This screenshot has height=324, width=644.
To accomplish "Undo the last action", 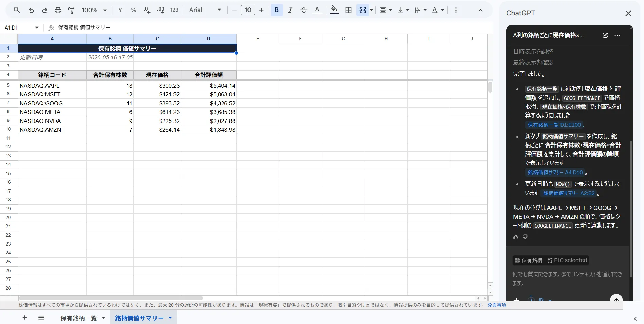I will coord(31,10).
